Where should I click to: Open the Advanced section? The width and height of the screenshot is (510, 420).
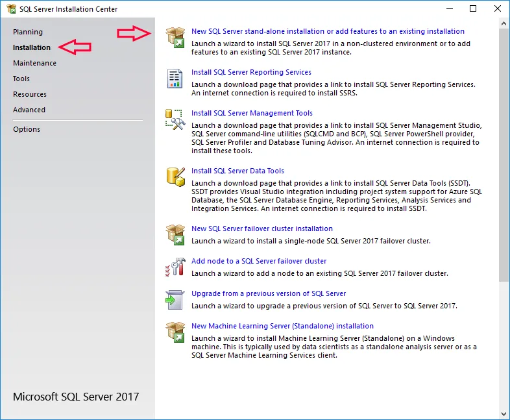[29, 110]
